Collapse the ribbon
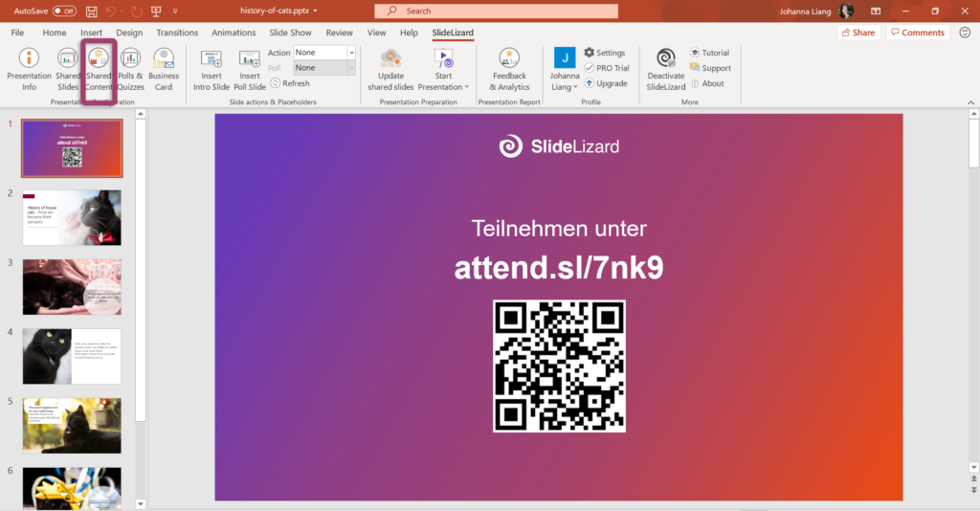 (x=970, y=102)
